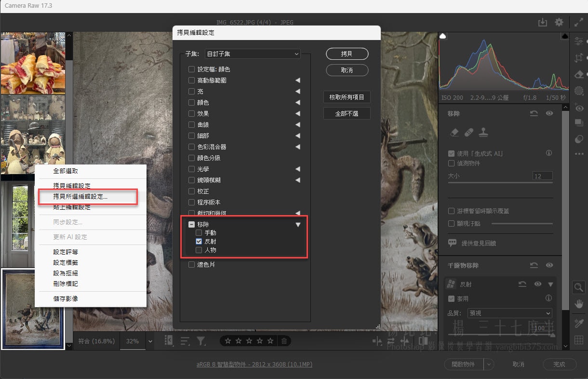This screenshot has height=379, width=588.
Task: Choose 拷貝所選編輯設定... from context menu
Action: tap(80, 197)
